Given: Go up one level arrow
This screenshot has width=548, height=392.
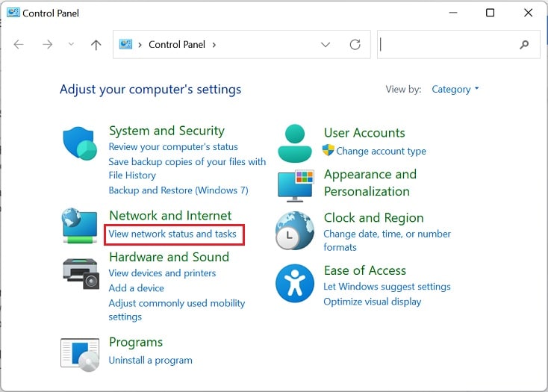Looking at the screenshot, I should 96,44.
